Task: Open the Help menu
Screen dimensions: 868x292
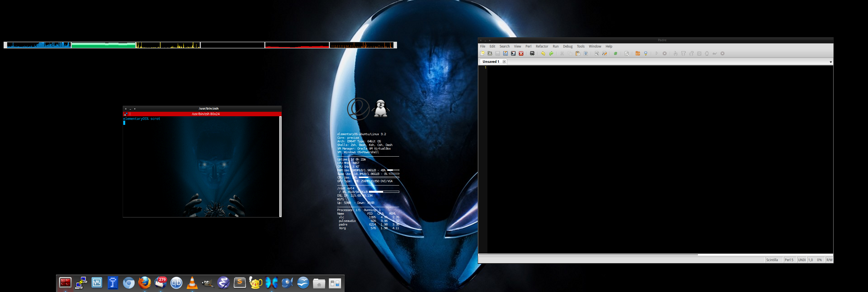Action: [609, 46]
